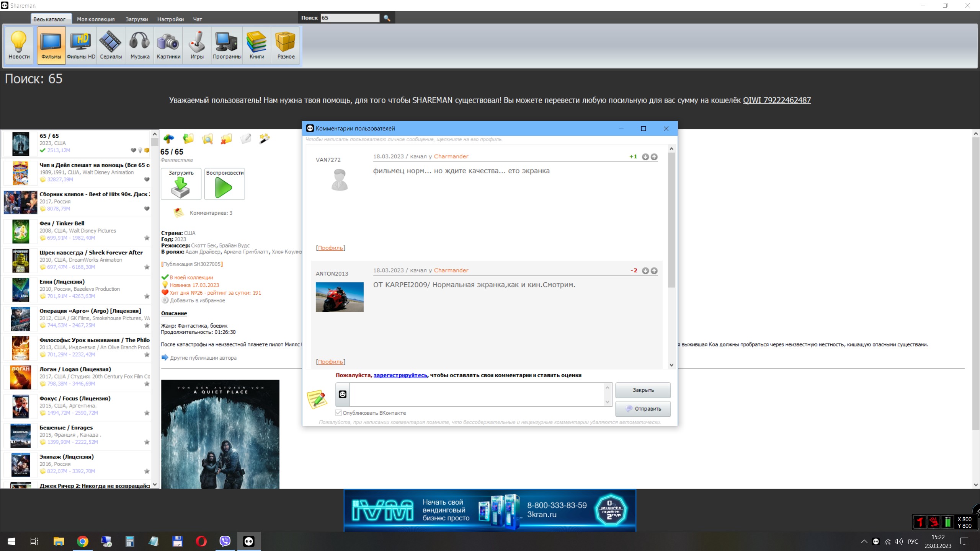Open the Новости category
The height and width of the screenshot is (551, 980).
[19, 45]
